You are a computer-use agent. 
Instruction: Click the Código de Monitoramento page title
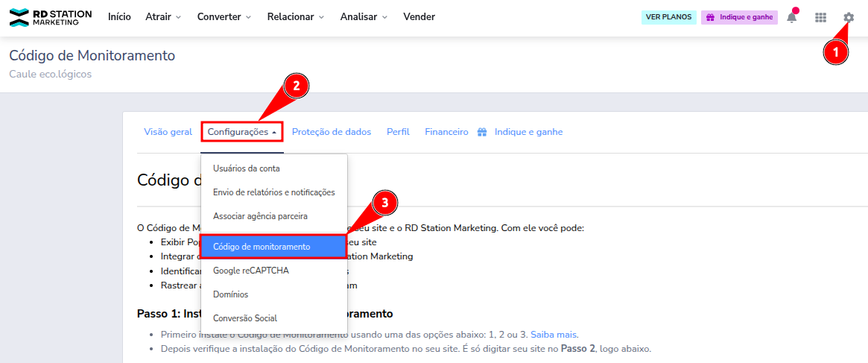coord(92,55)
